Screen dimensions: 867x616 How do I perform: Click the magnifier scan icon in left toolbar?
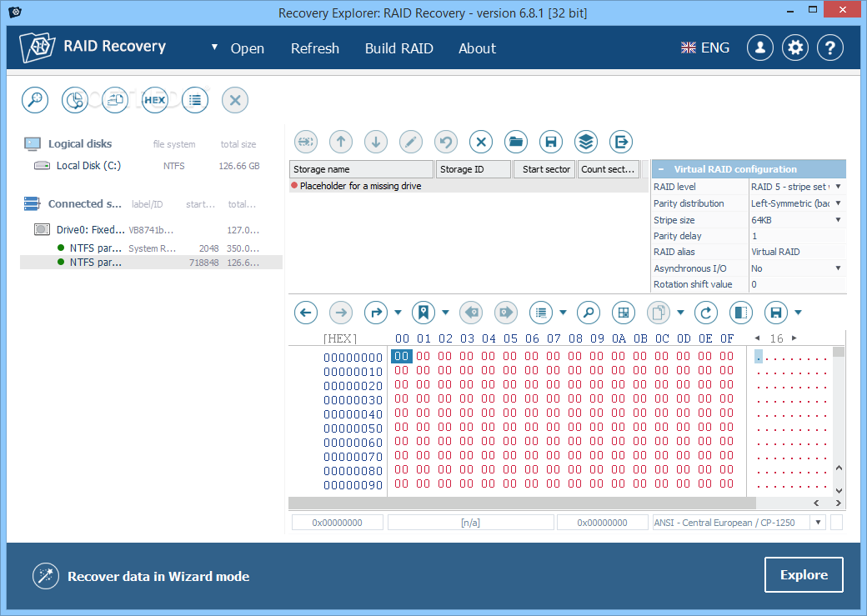click(x=35, y=100)
